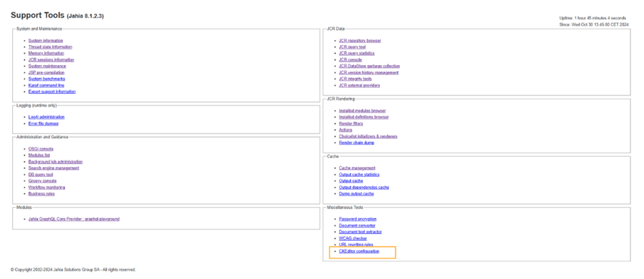This screenshot has height=279, width=644.
Task: Open the Password encryption tool
Action: coord(358,219)
